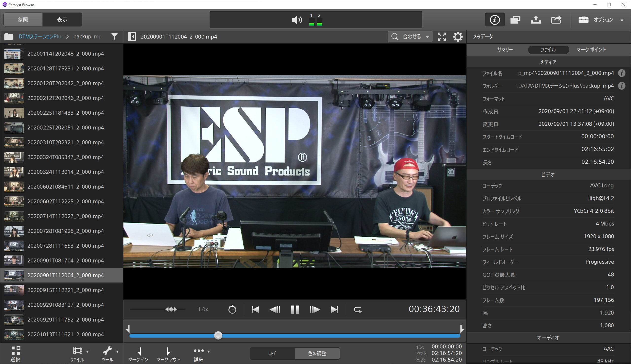This screenshot has width=631, height=364.
Task: Click the upload icon in top toolbar
Action: click(x=536, y=19)
